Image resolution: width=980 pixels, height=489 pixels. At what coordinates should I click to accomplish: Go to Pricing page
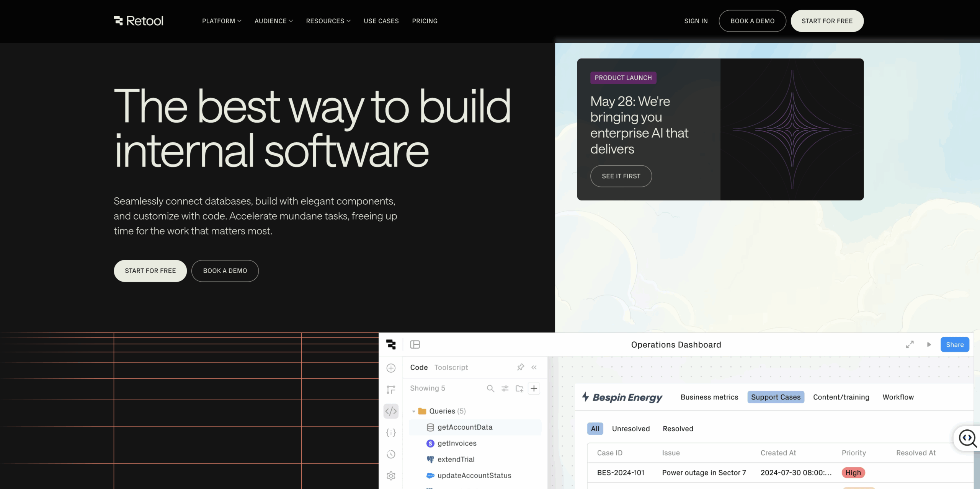coord(425,21)
